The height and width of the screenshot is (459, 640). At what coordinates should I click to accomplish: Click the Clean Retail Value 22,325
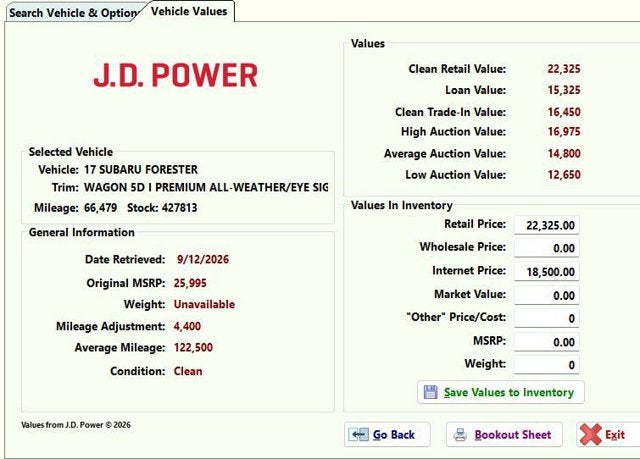pyautogui.click(x=564, y=69)
